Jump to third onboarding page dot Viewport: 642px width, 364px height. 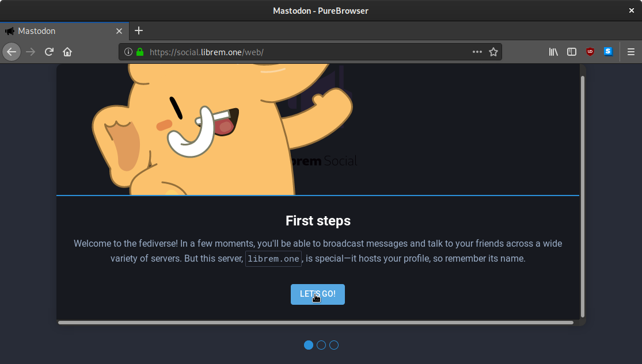coord(334,345)
